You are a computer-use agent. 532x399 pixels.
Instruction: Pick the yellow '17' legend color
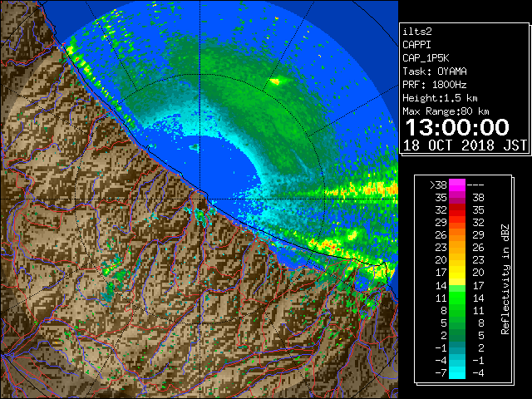[x=457, y=273]
